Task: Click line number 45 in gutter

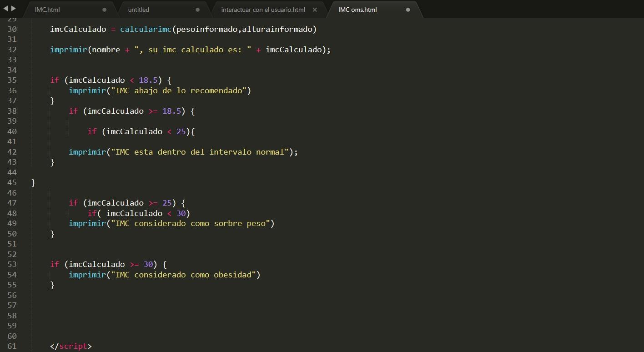Action: (12, 182)
